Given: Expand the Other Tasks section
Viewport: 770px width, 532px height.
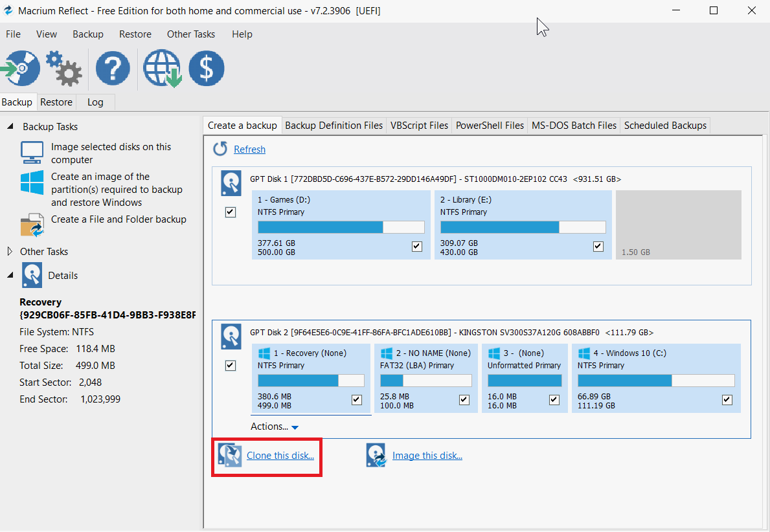Looking at the screenshot, I should [10, 251].
